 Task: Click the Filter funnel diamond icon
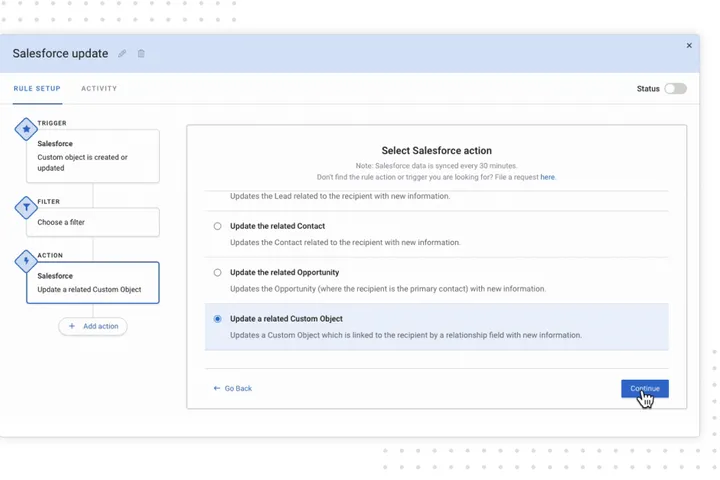point(26,207)
